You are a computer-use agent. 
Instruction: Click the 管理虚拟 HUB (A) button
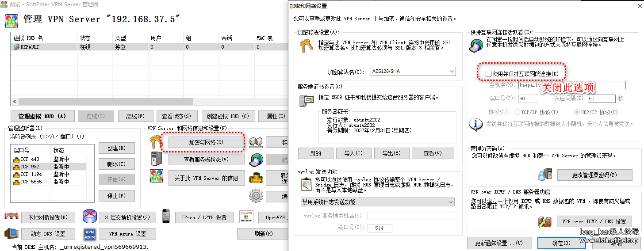point(42,116)
